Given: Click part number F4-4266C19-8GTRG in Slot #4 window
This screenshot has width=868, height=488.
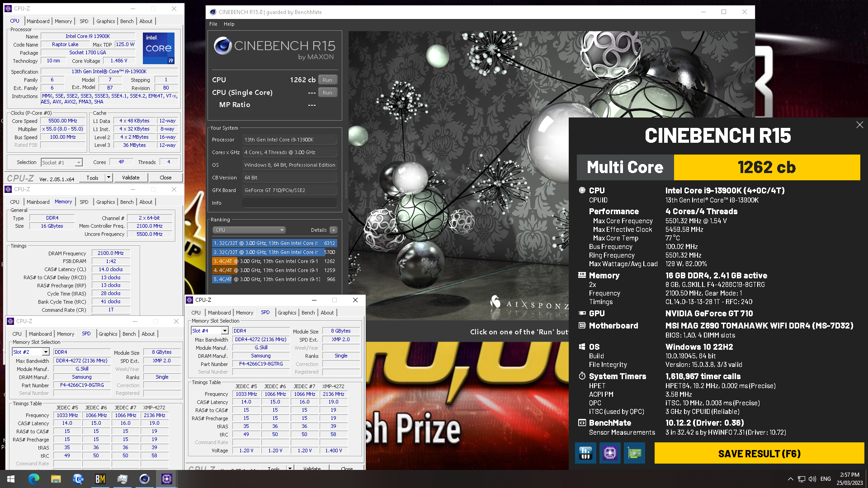Looking at the screenshot, I should point(261,364).
